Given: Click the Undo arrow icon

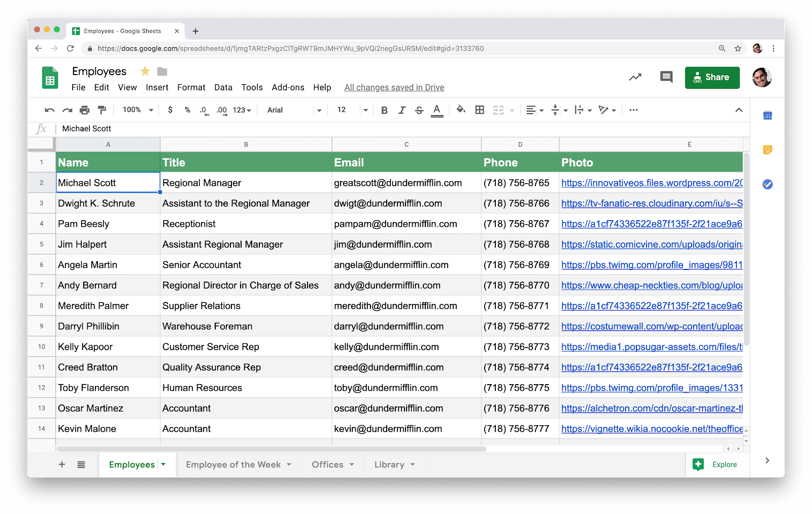Looking at the screenshot, I should pos(49,110).
